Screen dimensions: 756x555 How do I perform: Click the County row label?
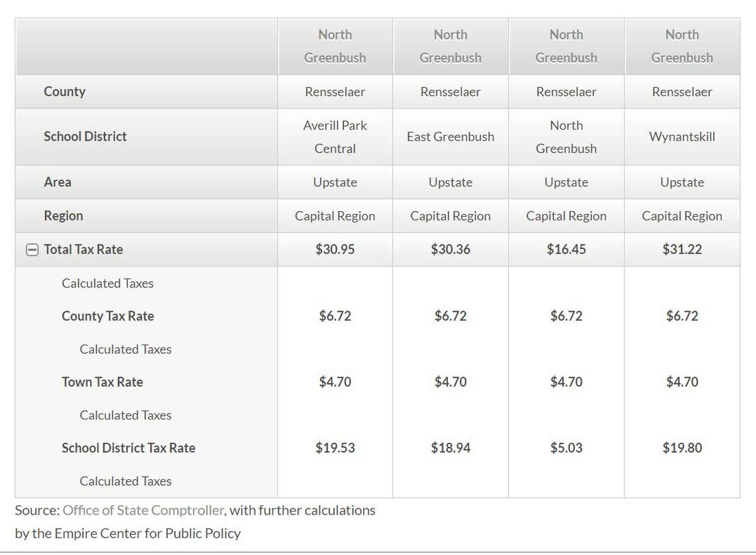coord(64,92)
